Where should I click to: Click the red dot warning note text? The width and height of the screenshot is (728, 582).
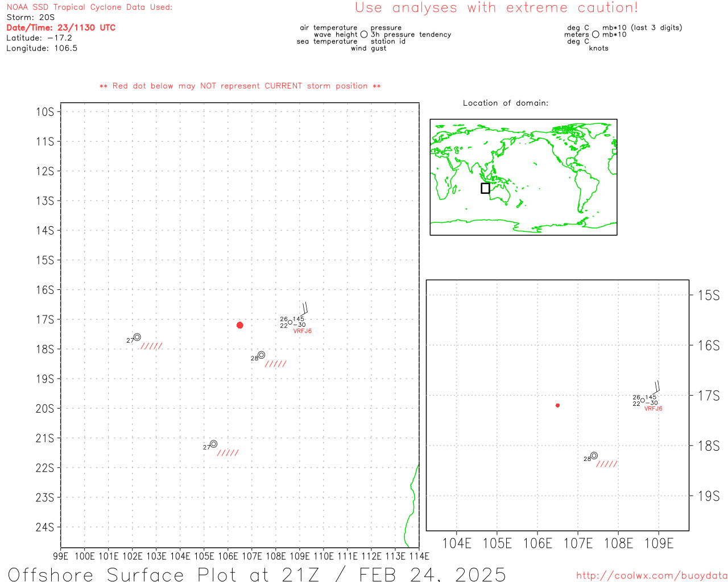click(x=240, y=86)
